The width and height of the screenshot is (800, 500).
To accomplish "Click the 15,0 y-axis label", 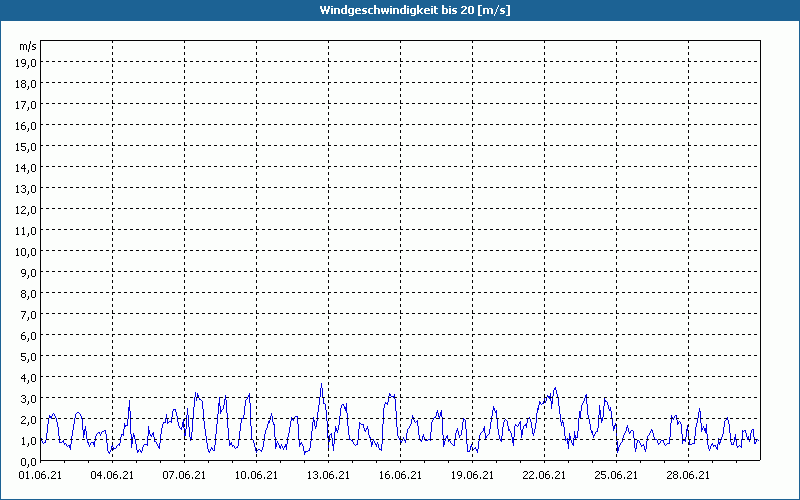I will tap(28, 147).
